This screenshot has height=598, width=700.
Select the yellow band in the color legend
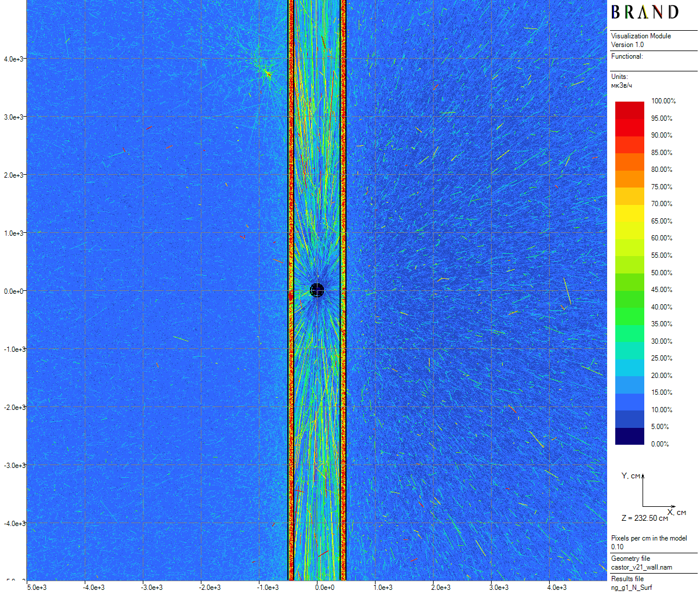point(629,214)
